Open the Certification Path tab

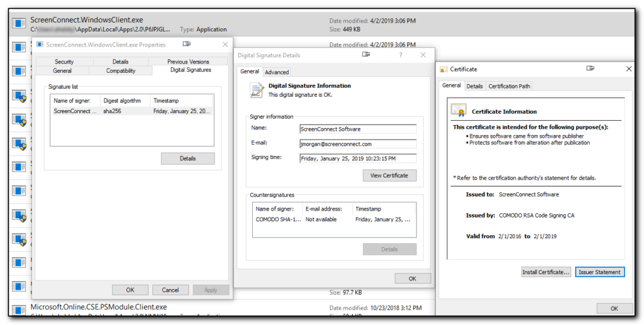509,86
